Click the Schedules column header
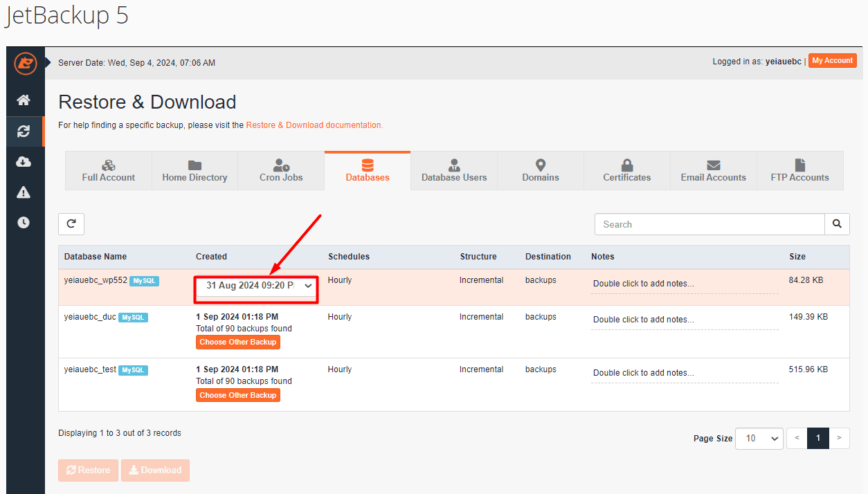 349,257
